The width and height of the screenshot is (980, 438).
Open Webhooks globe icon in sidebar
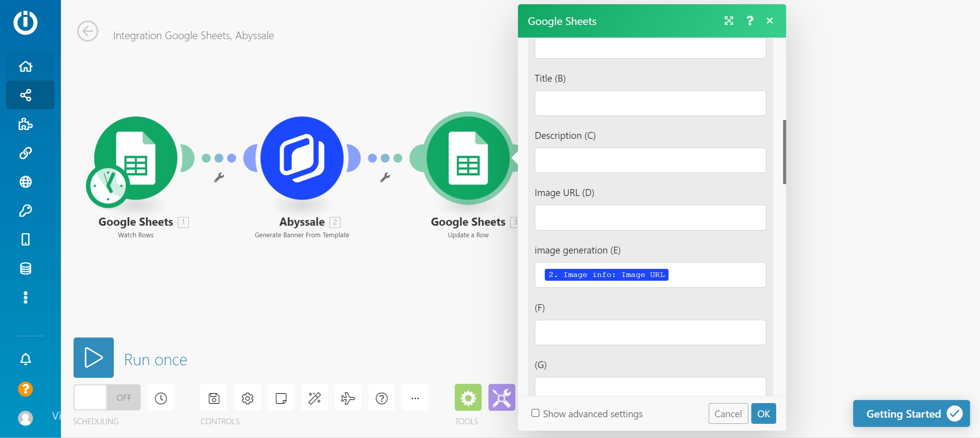tap(26, 182)
